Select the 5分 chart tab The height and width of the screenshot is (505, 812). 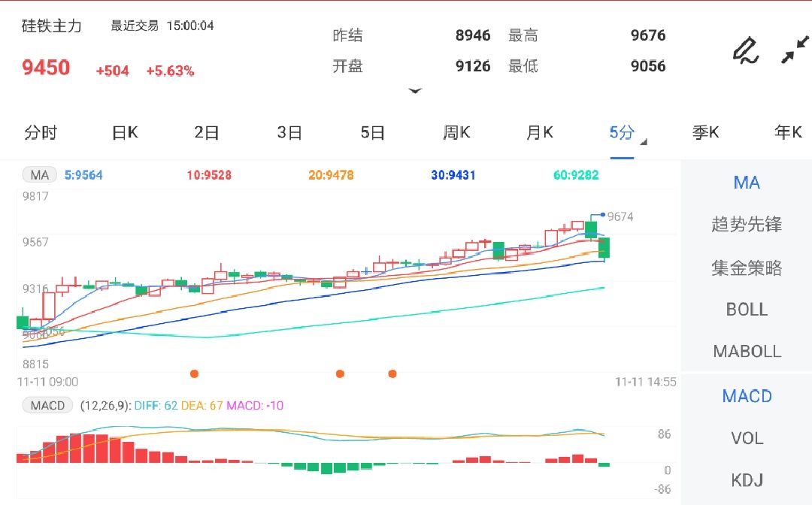tap(622, 132)
